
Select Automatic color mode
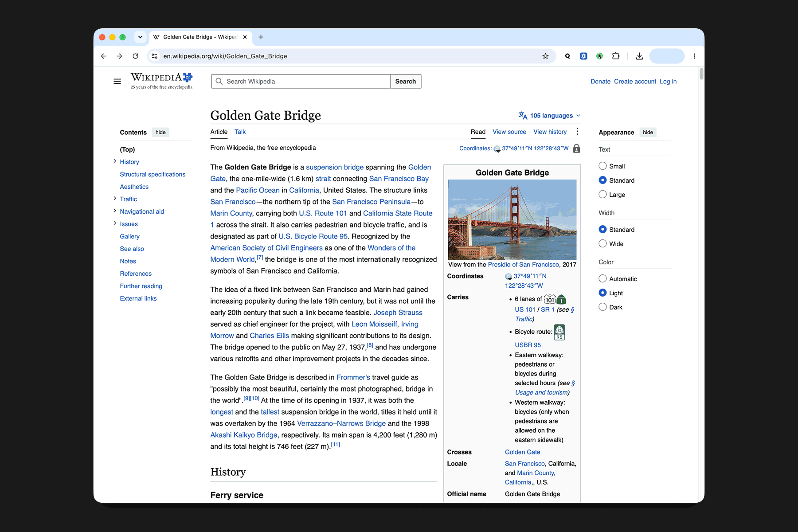[x=602, y=278]
